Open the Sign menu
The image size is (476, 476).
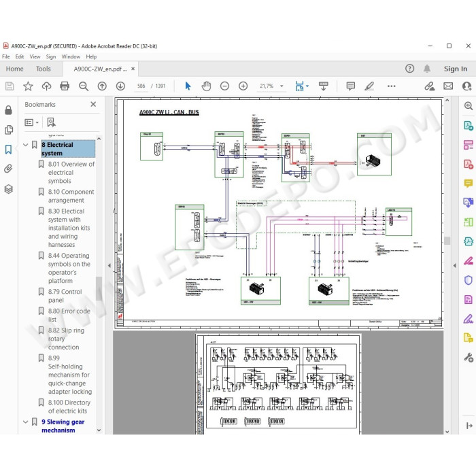tap(51, 56)
